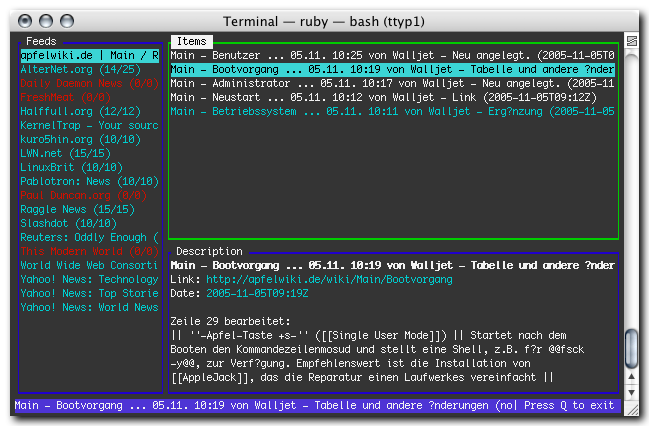Select the Pablotron: News feed
This screenshot has width=649, height=426.
pyautogui.click(x=89, y=181)
